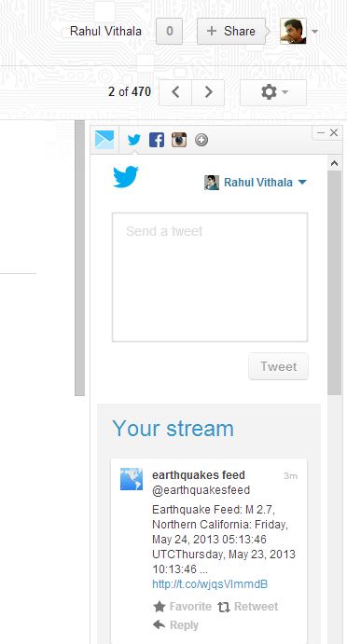This screenshot has width=347, height=644.
Task: Expand the account menu arrow beside profile photo
Action: coord(314,32)
